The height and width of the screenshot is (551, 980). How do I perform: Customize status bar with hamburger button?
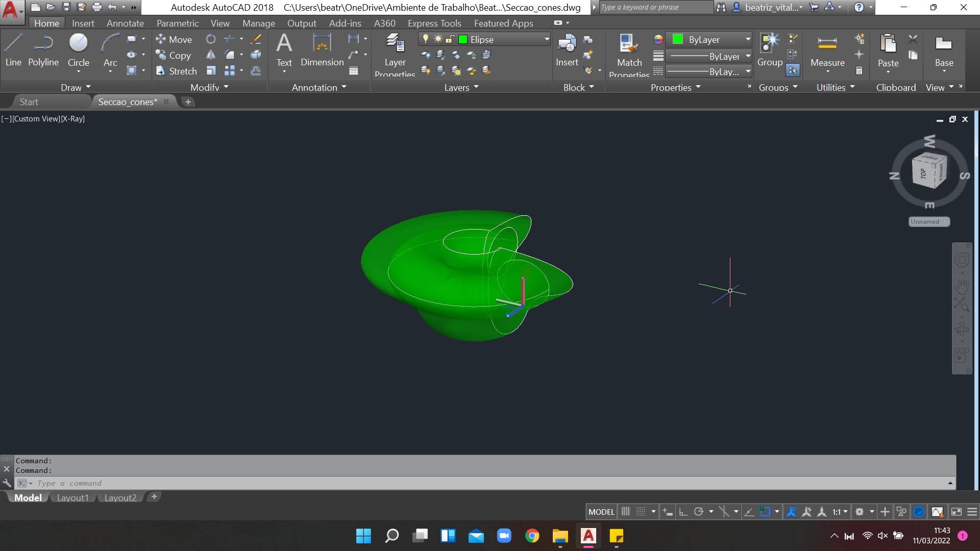(x=972, y=511)
